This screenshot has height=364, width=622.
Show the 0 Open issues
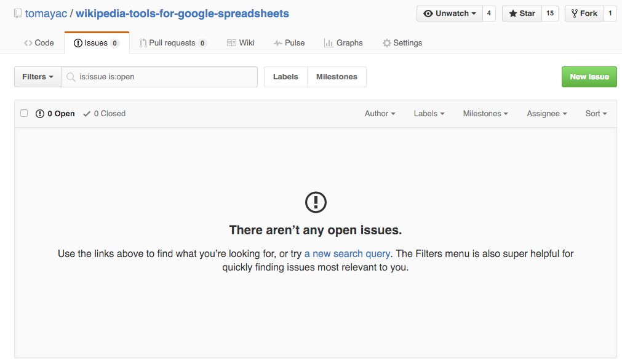55,114
